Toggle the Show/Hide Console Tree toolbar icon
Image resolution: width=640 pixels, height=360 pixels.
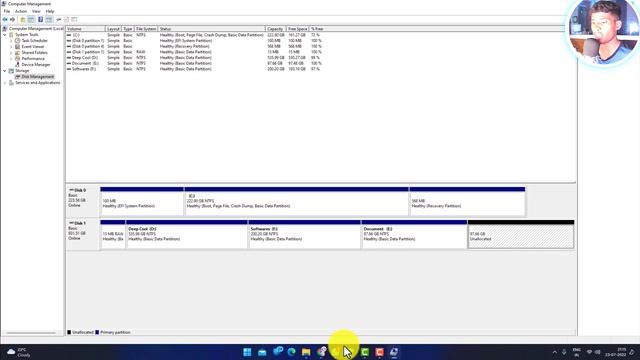31,20
